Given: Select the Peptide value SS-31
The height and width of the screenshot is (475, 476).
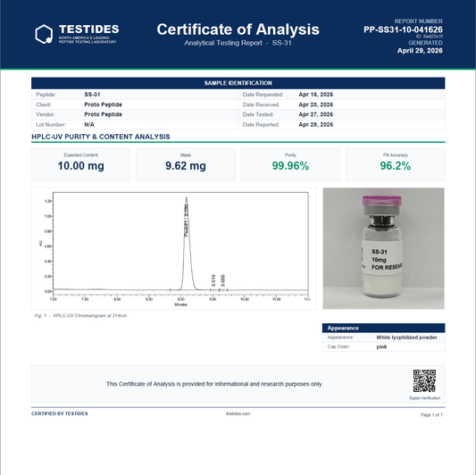Looking at the screenshot, I should point(92,95).
